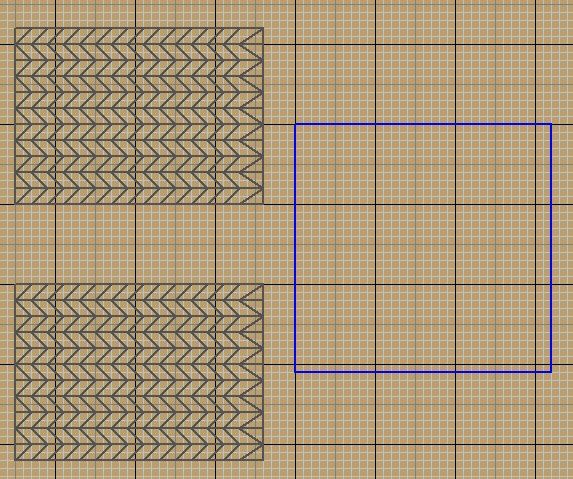This screenshot has height=479, width=573.
Task: Click the blue rectangle's bottom edge
Action: click(x=423, y=372)
